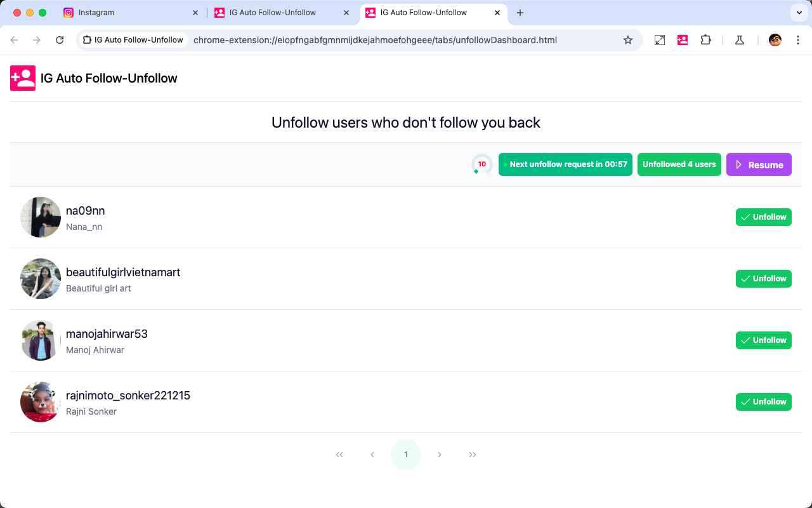
Task: Jump to the last page with the double chevron
Action: [473, 455]
